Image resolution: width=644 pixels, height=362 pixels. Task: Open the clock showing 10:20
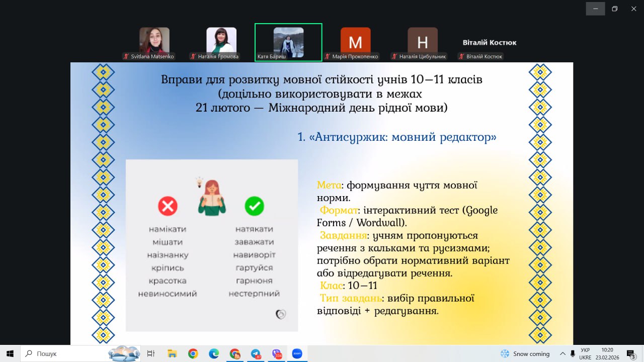click(x=607, y=353)
